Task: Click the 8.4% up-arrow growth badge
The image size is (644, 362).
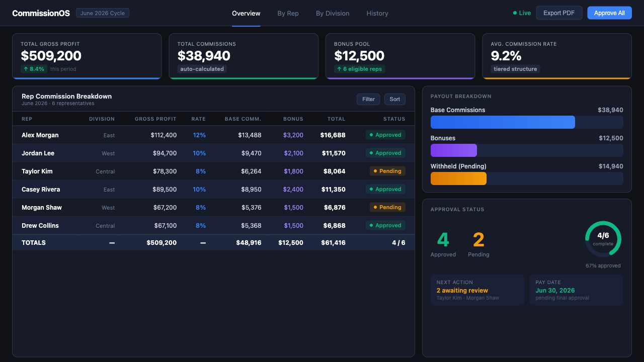Action: coord(34,69)
